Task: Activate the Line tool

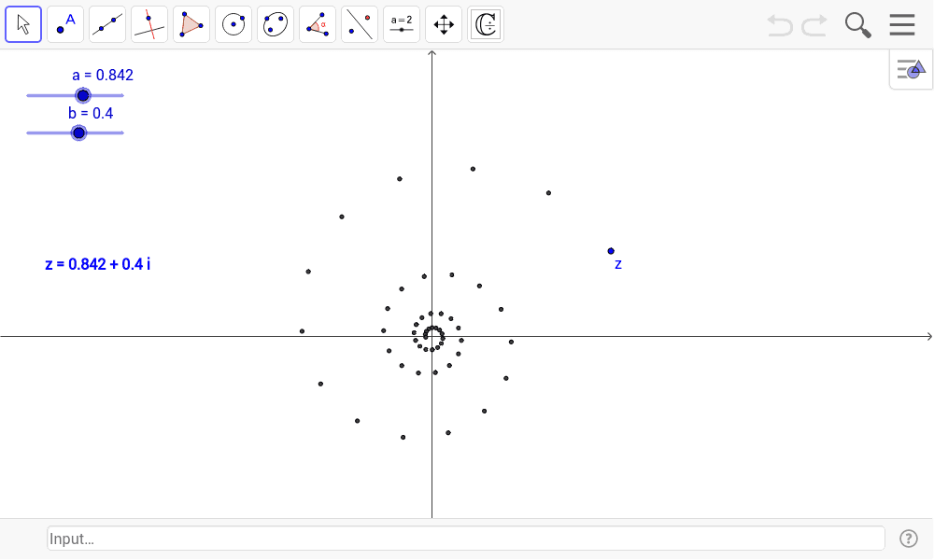Action: 106,23
